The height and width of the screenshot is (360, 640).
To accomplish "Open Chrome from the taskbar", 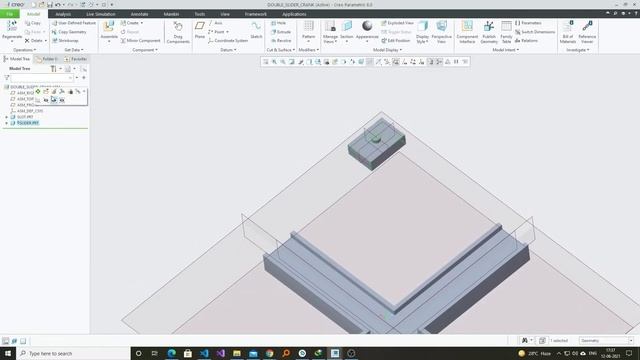I will coord(269,353).
